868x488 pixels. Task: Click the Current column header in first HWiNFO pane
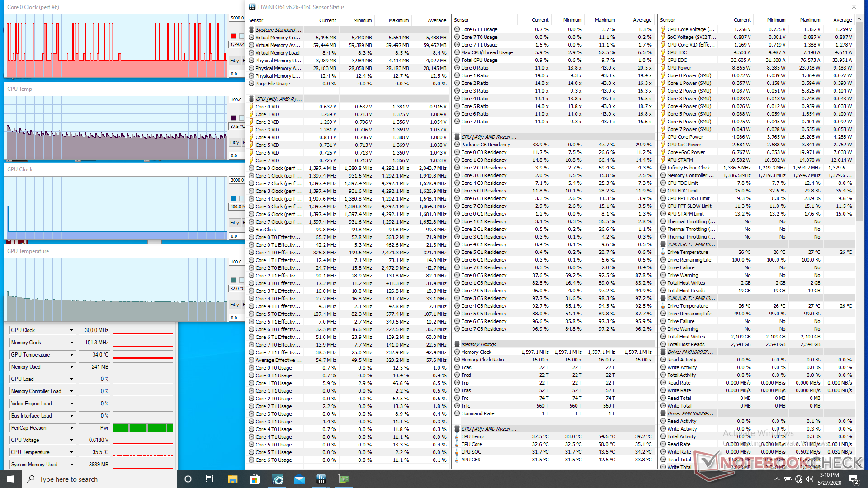tap(321, 20)
